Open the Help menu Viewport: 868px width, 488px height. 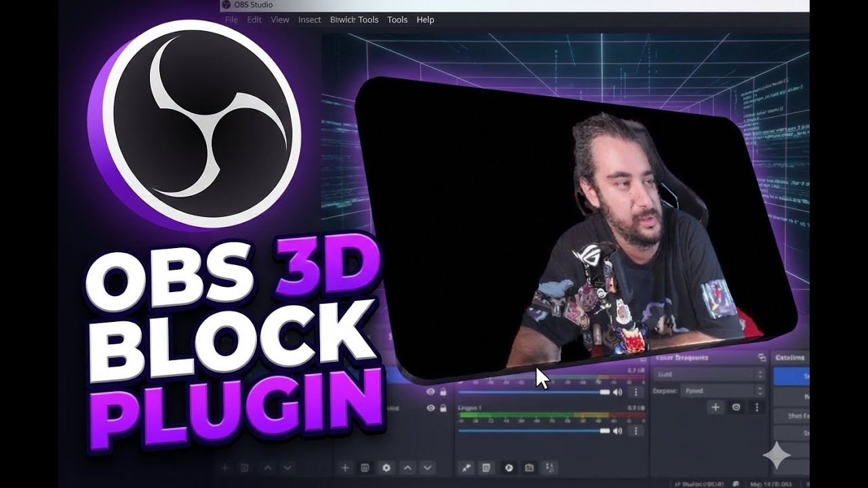tap(425, 20)
